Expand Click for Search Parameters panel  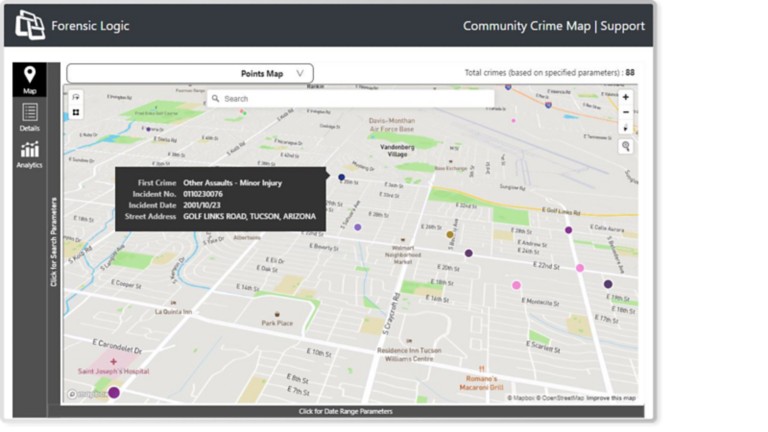54,241
